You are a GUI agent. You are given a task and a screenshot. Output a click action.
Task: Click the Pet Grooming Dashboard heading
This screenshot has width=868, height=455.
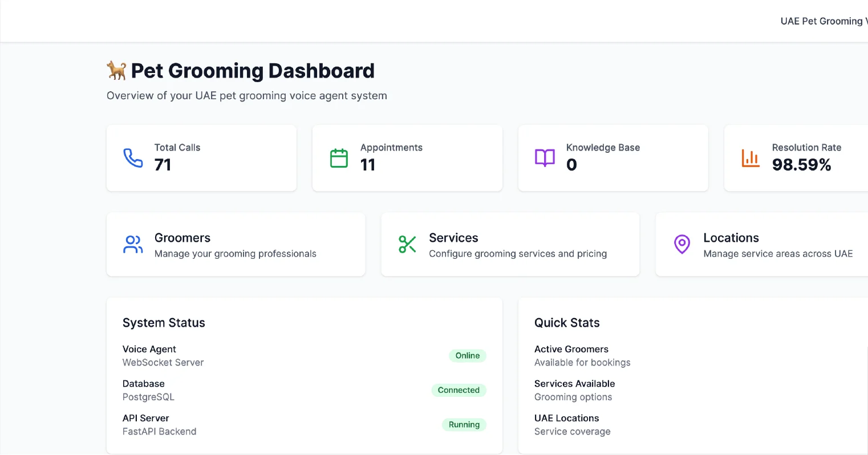[253, 71]
